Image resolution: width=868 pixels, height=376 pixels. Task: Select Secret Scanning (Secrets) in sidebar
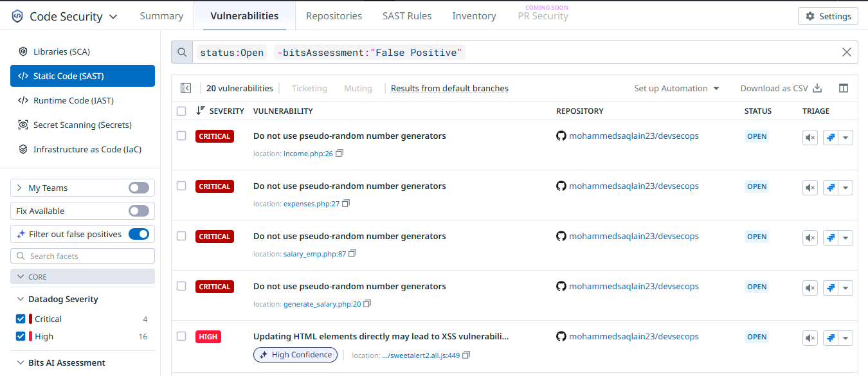(x=82, y=125)
